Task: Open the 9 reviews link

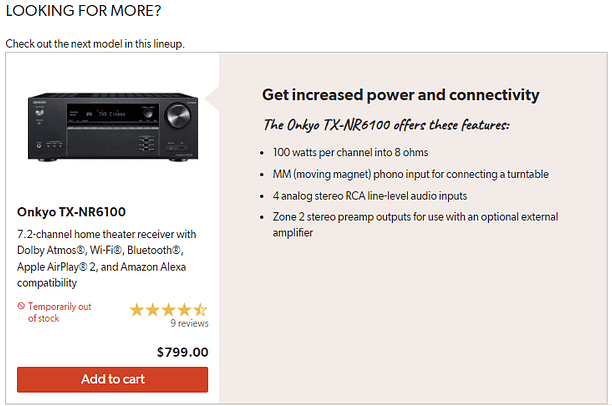Action: 189,324
